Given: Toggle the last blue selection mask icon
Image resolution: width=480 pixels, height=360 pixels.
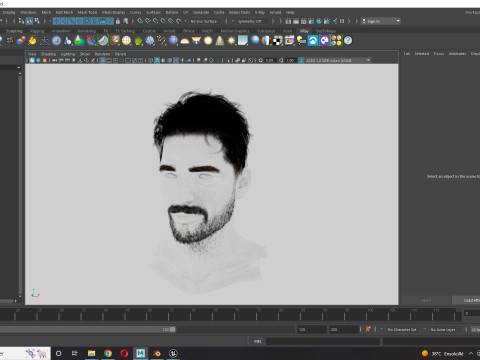Looking at the screenshot, I should coord(110,21).
